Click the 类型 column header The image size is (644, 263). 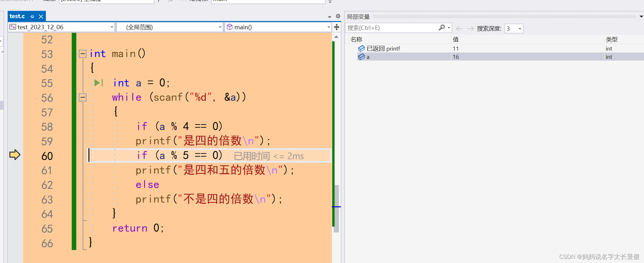612,39
